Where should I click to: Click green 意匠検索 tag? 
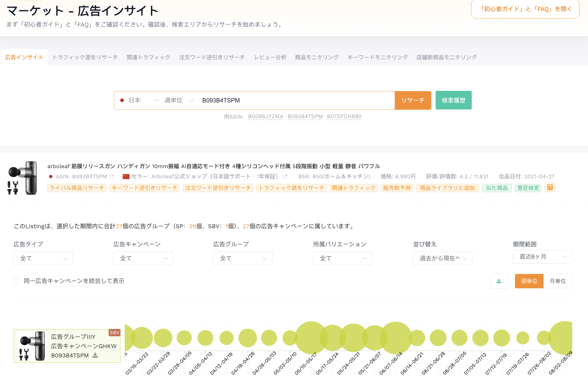click(528, 188)
